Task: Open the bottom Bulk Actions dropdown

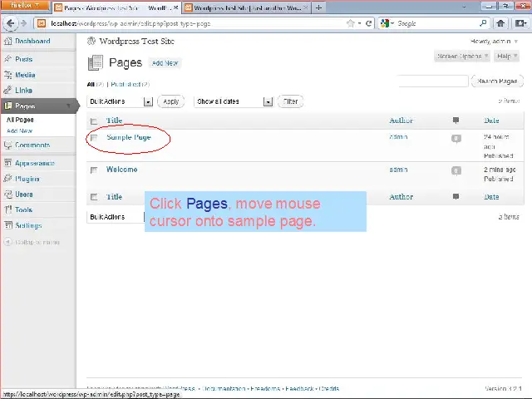Action: [116, 217]
